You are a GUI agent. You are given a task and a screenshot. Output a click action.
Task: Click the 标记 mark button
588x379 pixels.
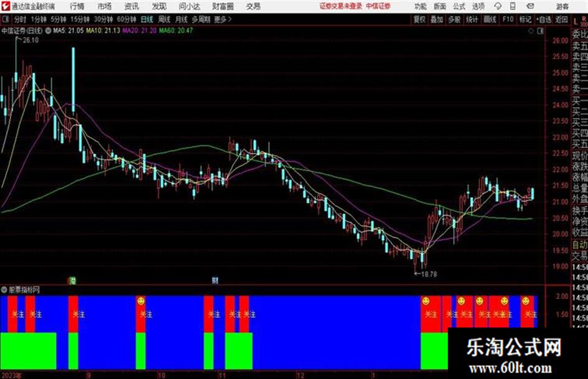(x=525, y=19)
